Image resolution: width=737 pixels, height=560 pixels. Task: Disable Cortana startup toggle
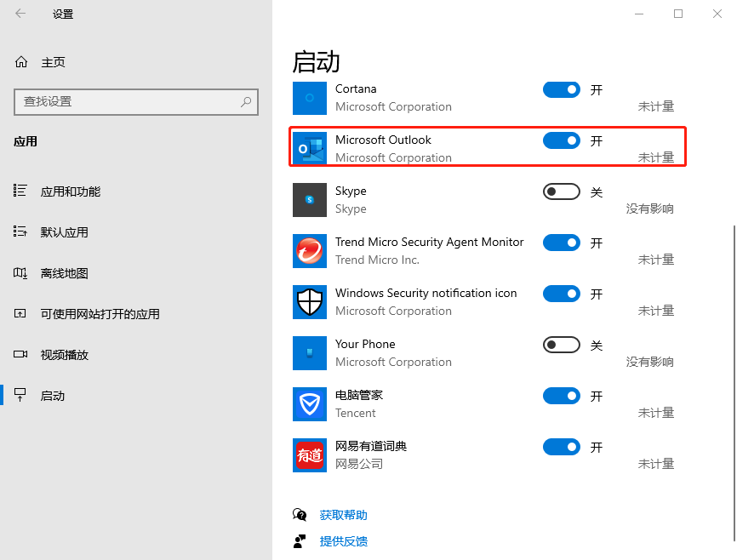click(561, 89)
